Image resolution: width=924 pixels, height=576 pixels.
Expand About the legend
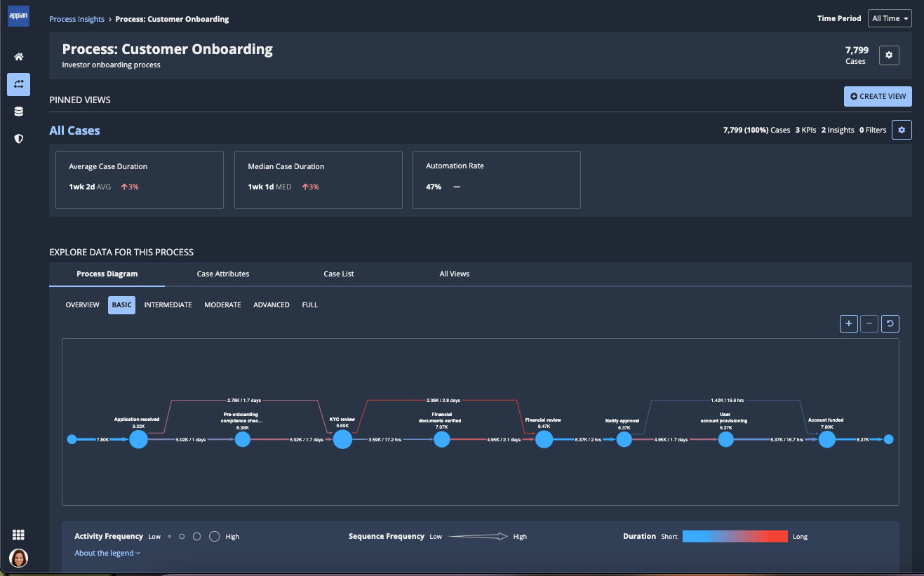107,553
